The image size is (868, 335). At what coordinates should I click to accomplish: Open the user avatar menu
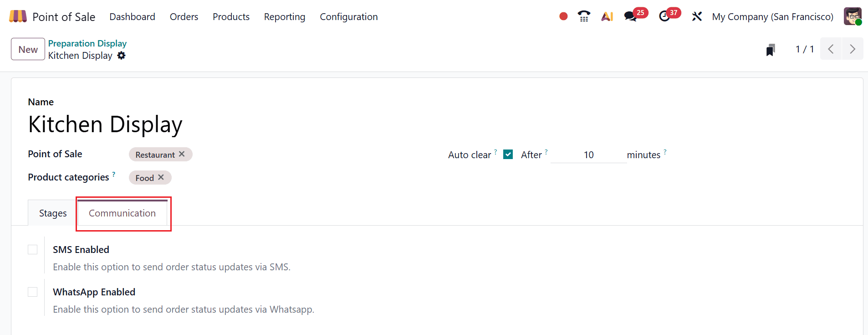(853, 16)
